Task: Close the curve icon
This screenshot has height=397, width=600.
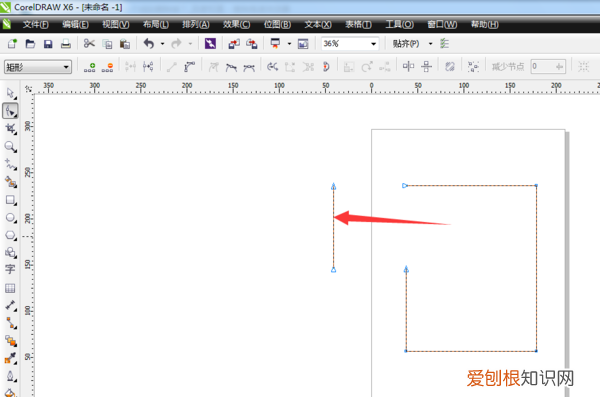Action: click(326, 67)
